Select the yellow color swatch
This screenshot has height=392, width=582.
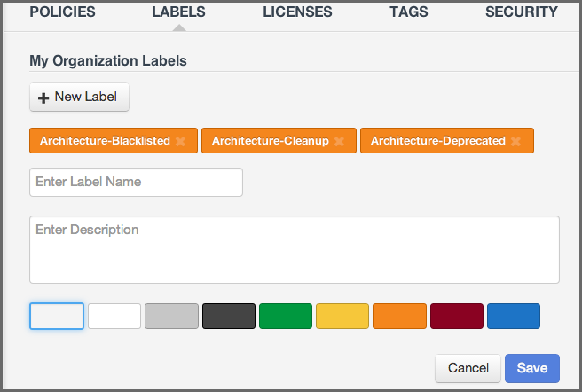[342, 316]
